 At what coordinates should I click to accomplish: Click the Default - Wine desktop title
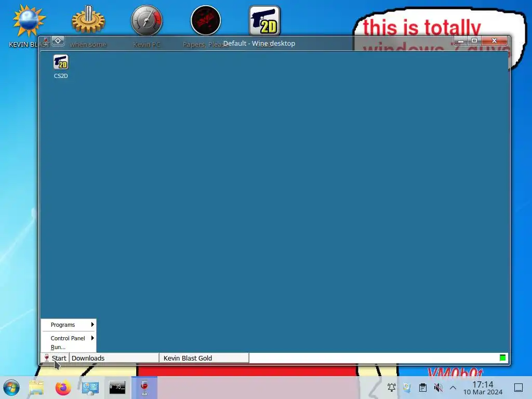click(x=259, y=44)
